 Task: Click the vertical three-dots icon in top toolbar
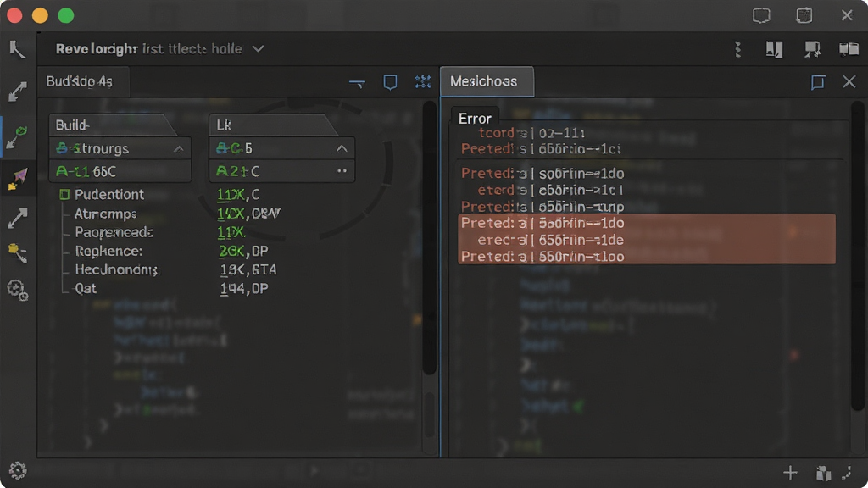(738, 49)
